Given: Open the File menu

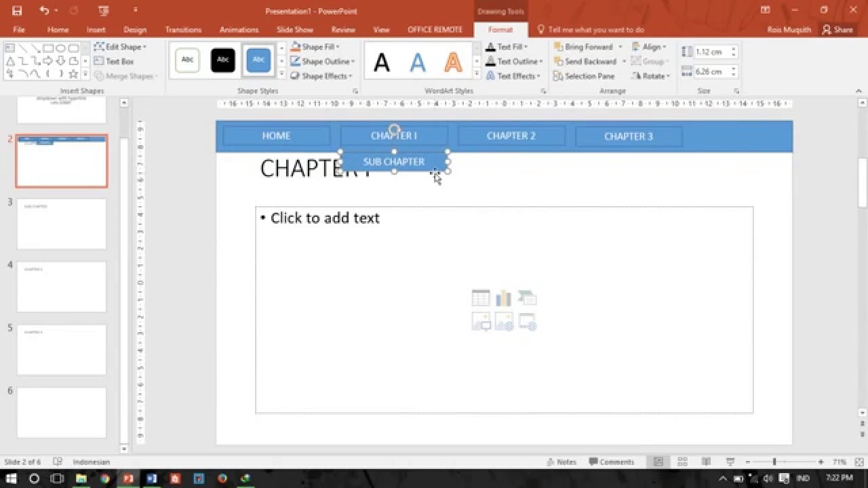Looking at the screenshot, I should point(19,30).
